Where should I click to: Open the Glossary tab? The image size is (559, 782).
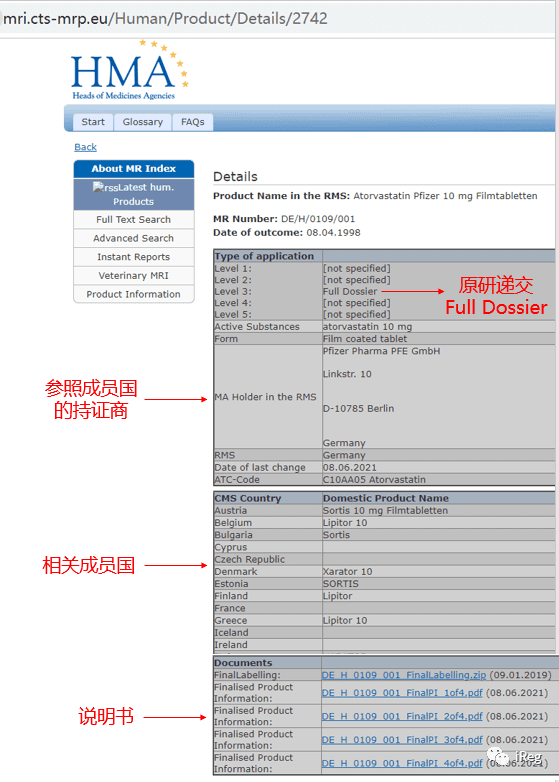143,122
